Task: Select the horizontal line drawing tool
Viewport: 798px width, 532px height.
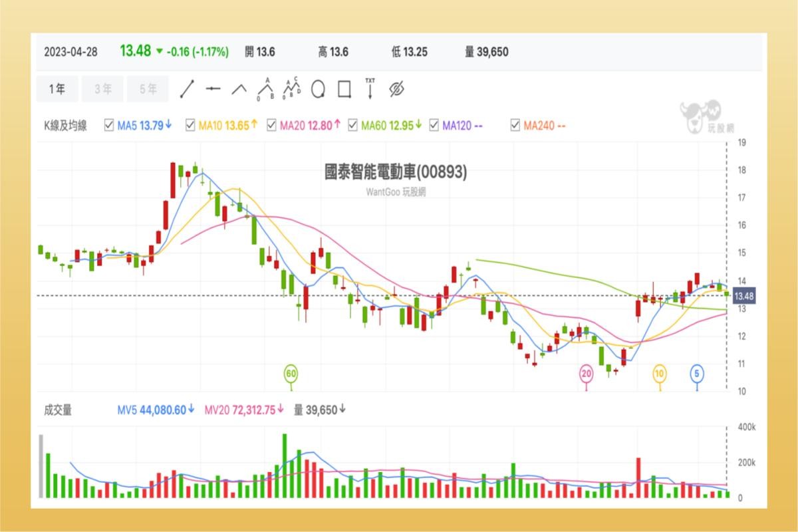Action: point(213,87)
